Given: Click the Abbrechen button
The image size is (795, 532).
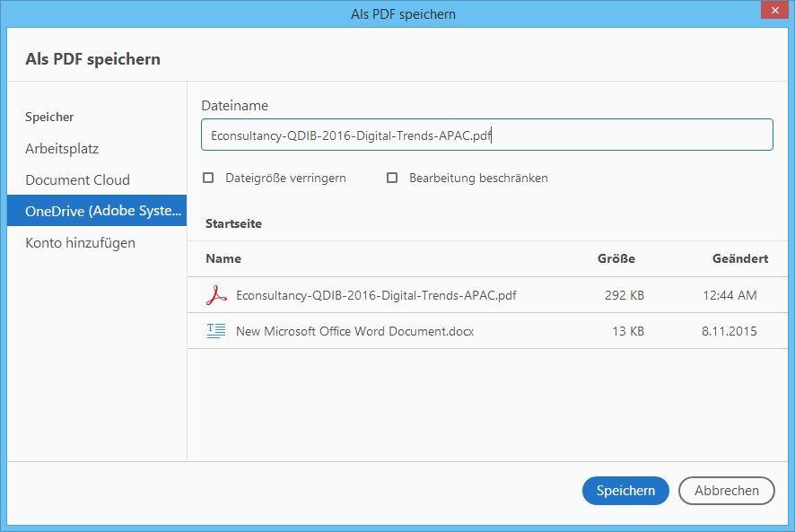Looking at the screenshot, I should [727, 491].
